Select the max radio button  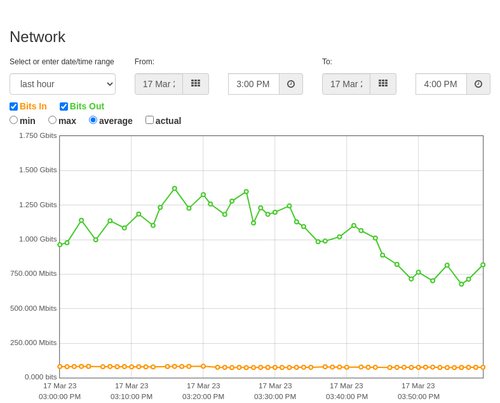52,120
